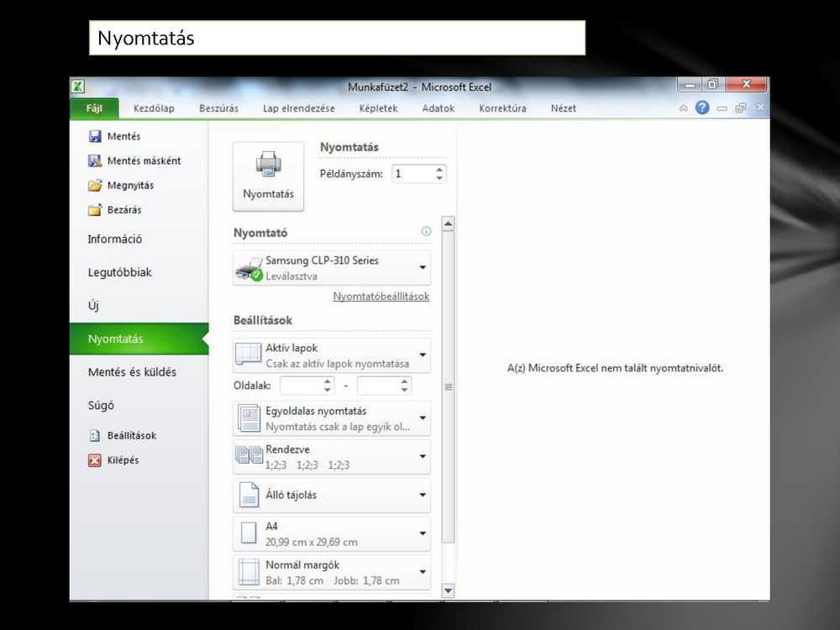Click the Álló tájolás portrait page icon
Viewport: 840px width, 630px height.
(249, 495)
